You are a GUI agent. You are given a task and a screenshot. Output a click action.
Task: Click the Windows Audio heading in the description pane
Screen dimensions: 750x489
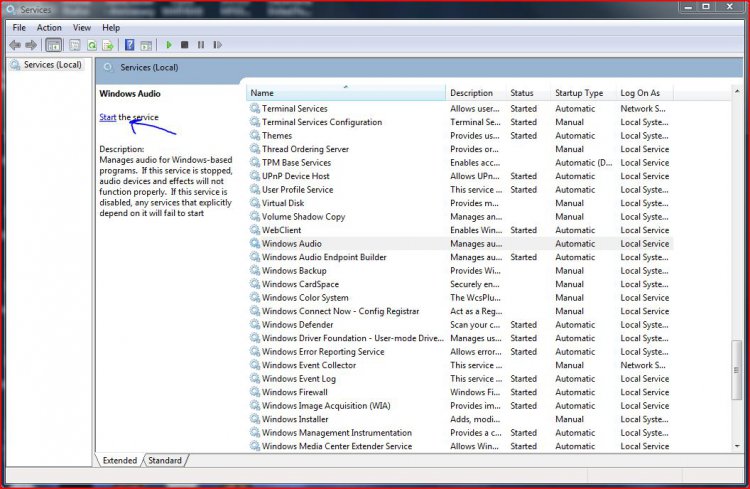(130, 93)
